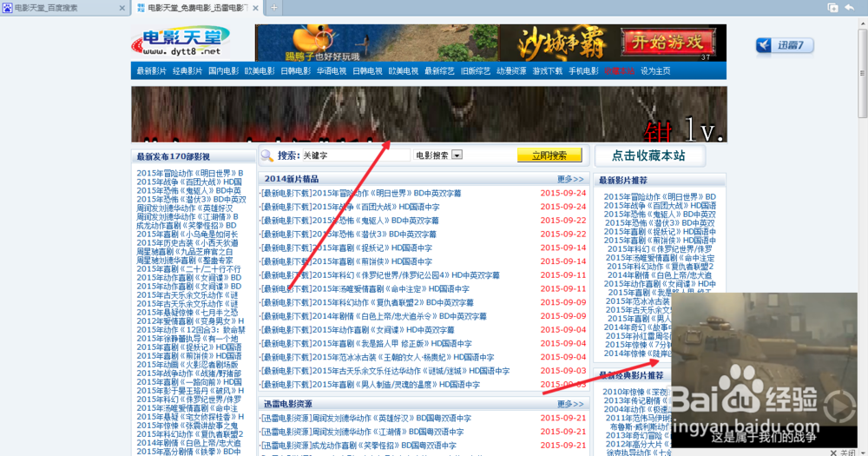Close the floating video ad via 关闭

pyautogui.click(x=843, y=453)
